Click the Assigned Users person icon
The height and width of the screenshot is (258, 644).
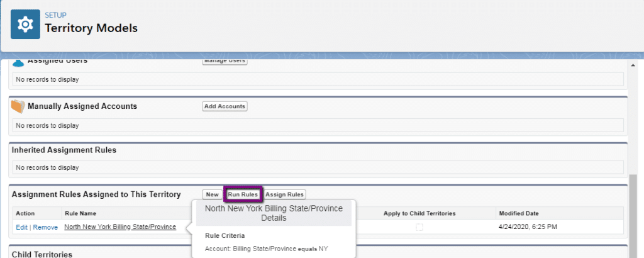[18, 62]
